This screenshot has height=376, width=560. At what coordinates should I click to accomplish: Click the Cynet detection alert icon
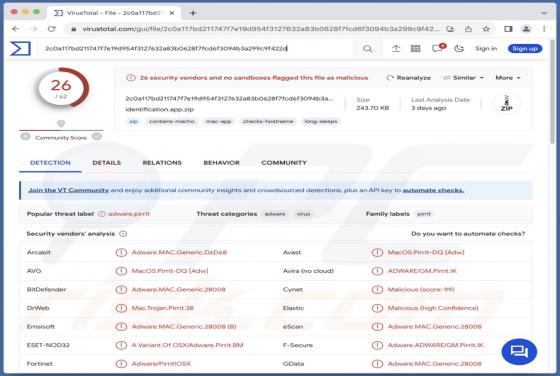tap(377, 290)
